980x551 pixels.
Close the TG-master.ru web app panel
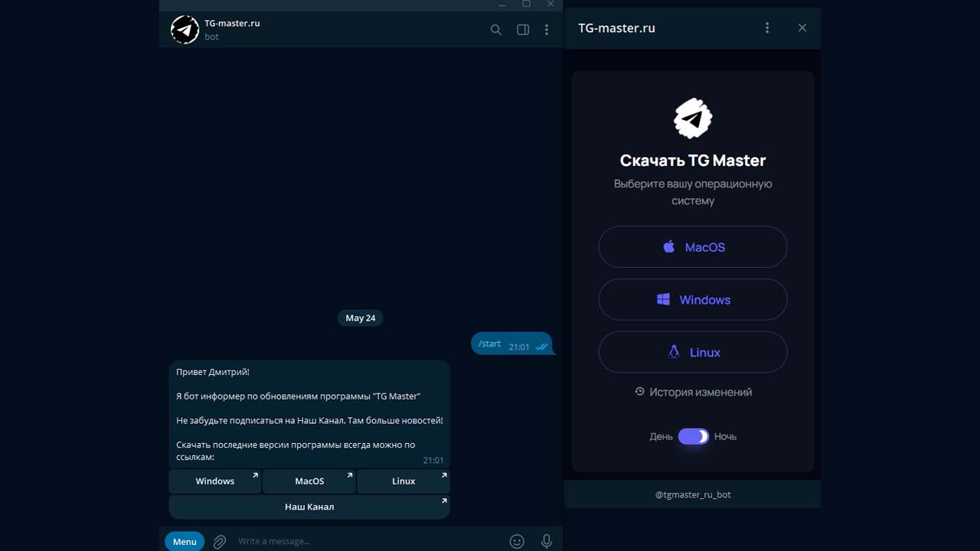tap(802, 28)
